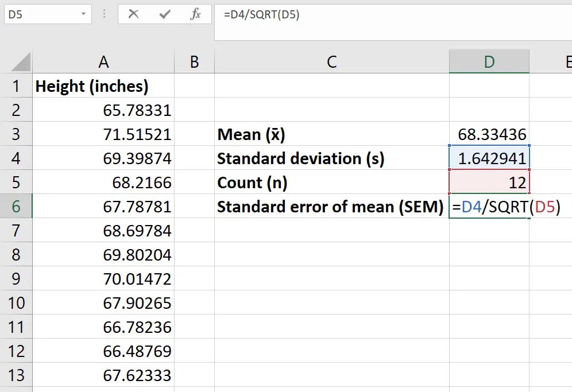This screenshot has height=392, width=572.
Task: Click cell with value 71.51521
Action: coord(103,134)
